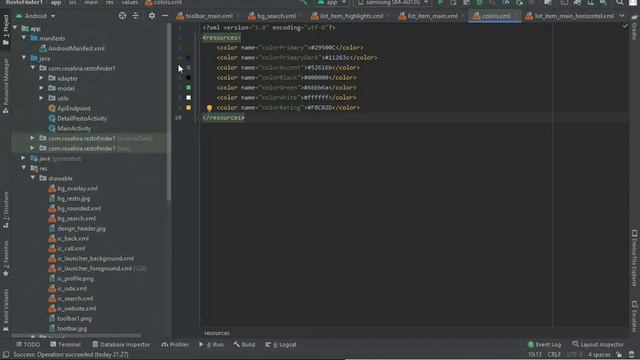The image size is (640, 360).
Task: Collapse the res folder node
Action: (x=24, y=168)
